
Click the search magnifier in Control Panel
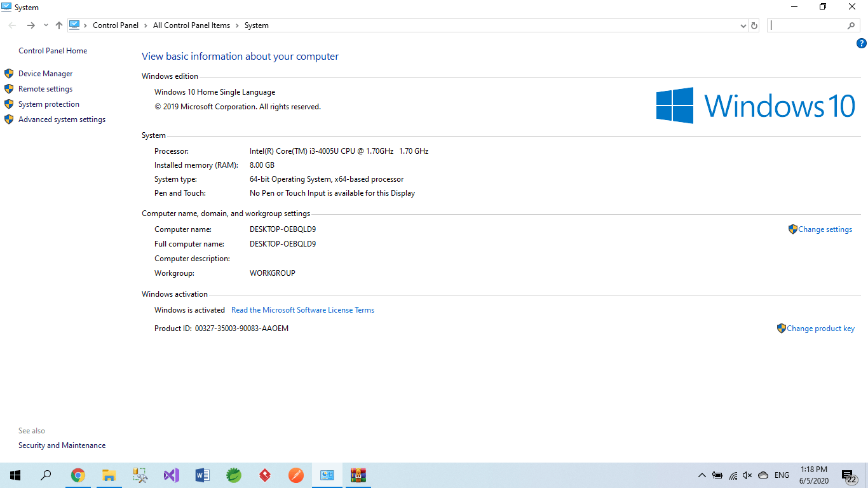(851, 25)
